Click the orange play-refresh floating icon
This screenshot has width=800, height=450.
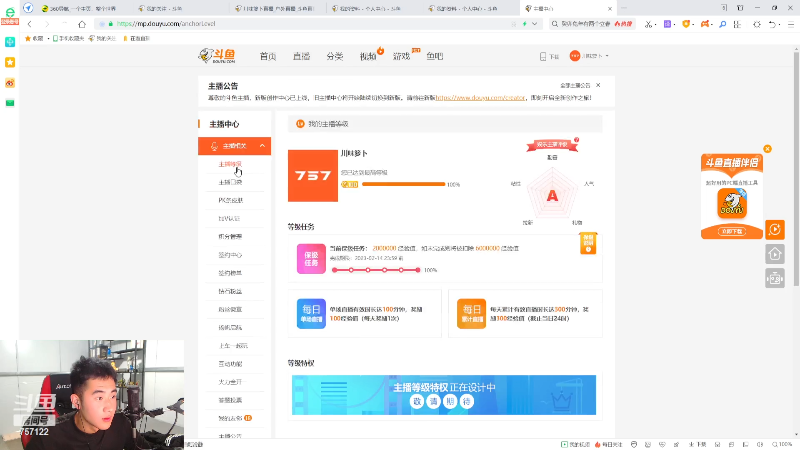click(x=775, y=230)
